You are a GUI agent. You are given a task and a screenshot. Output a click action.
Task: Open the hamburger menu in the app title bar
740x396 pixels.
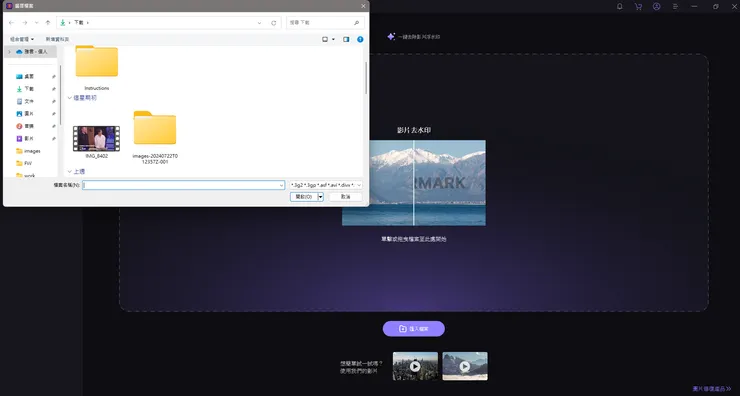click(675, 7)
